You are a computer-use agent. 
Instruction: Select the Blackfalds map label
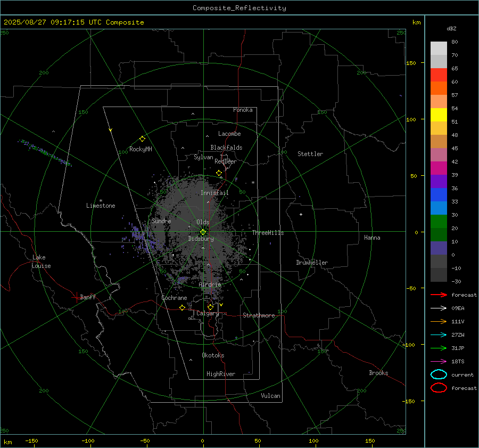coord(226,148)
